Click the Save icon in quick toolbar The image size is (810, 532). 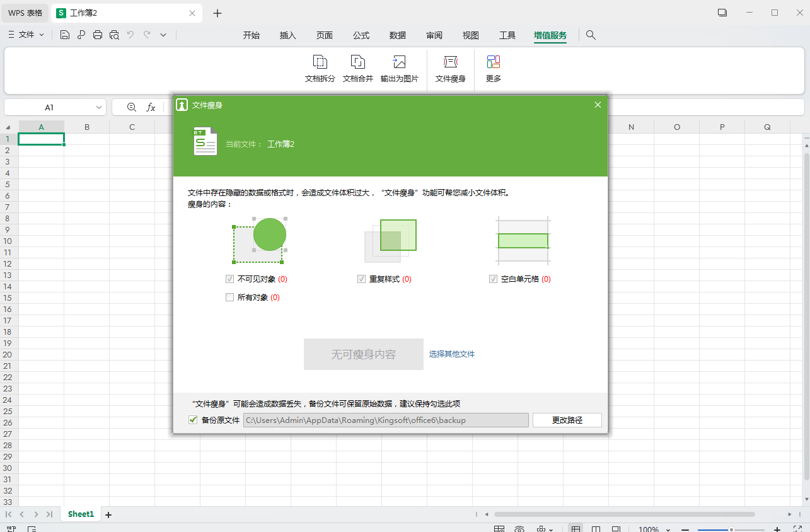click(64, 35)
